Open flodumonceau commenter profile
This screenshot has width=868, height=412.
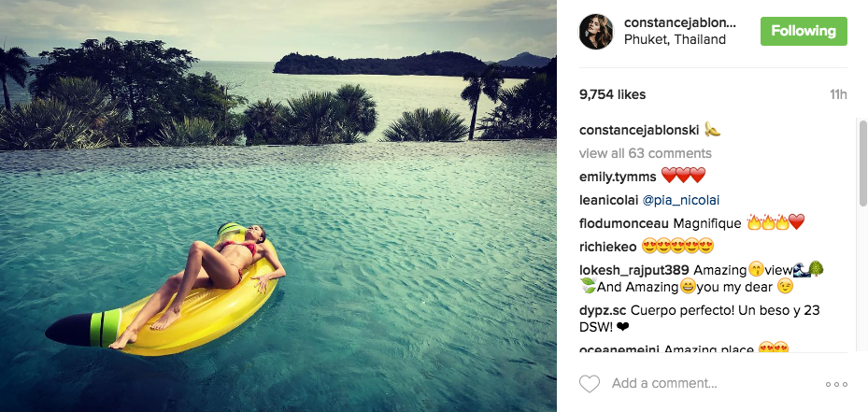click(x=624, y=223)
